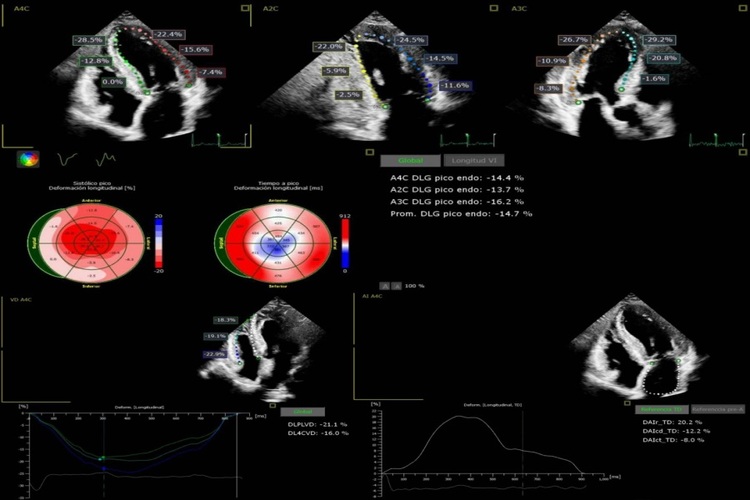Viewport: 750px width, 500px height.
Task: Toggle the checkbox at A4C panel corner
Action: [x=246, y=8]
